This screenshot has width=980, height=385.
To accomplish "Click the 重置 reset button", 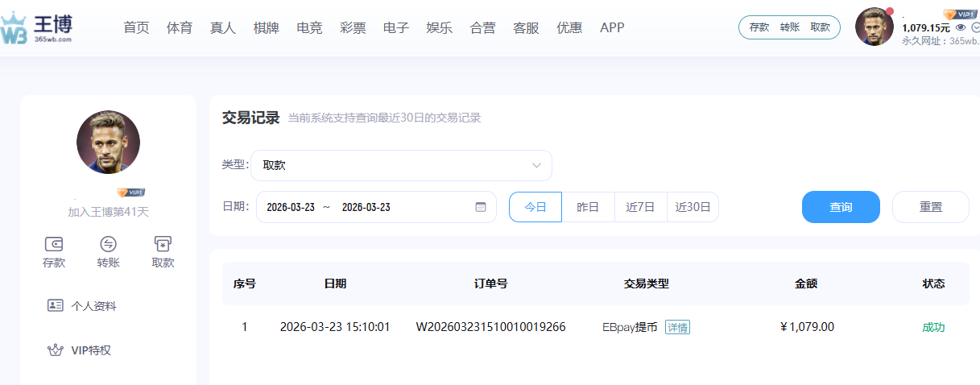I will pos(930,207).
